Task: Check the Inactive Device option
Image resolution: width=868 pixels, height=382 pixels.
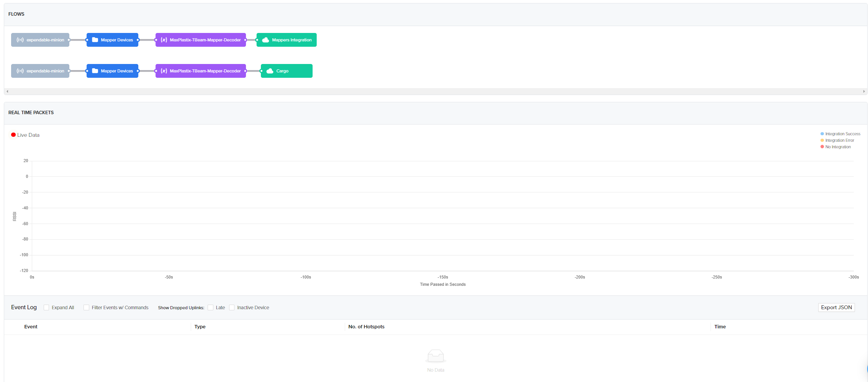Action: (x=232, y=307)
